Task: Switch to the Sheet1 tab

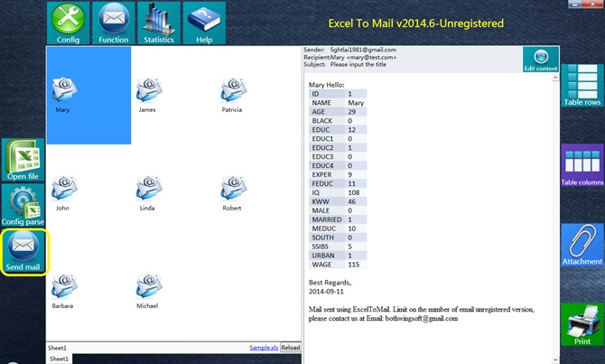Action: (x=59, y=359)
